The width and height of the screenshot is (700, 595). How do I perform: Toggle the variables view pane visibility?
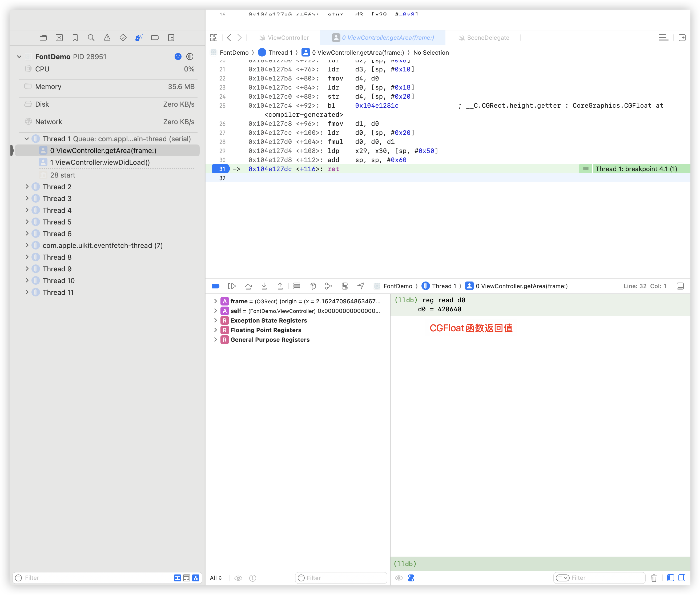pos(671,578)
